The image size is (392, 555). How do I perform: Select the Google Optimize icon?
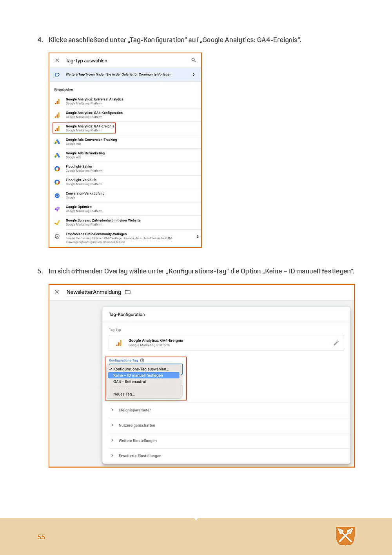pyautogui.click(x=57, y=209)
